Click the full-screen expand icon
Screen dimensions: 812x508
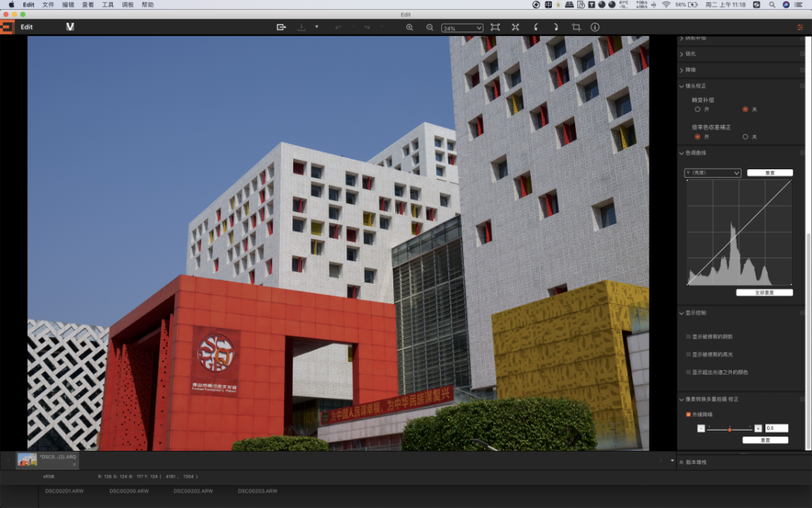click(x=515, y=27)
